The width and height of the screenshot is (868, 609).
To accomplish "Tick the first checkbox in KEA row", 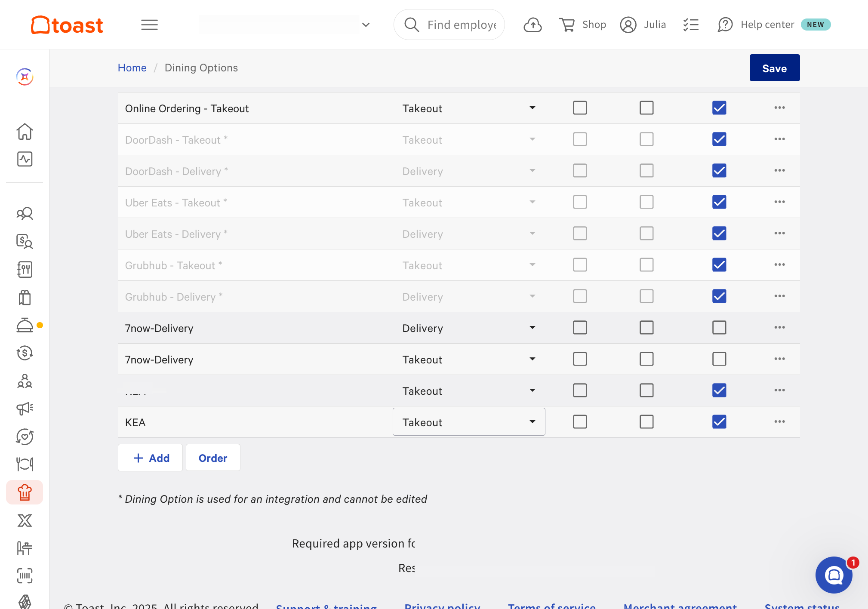I will tap(580, 421).
